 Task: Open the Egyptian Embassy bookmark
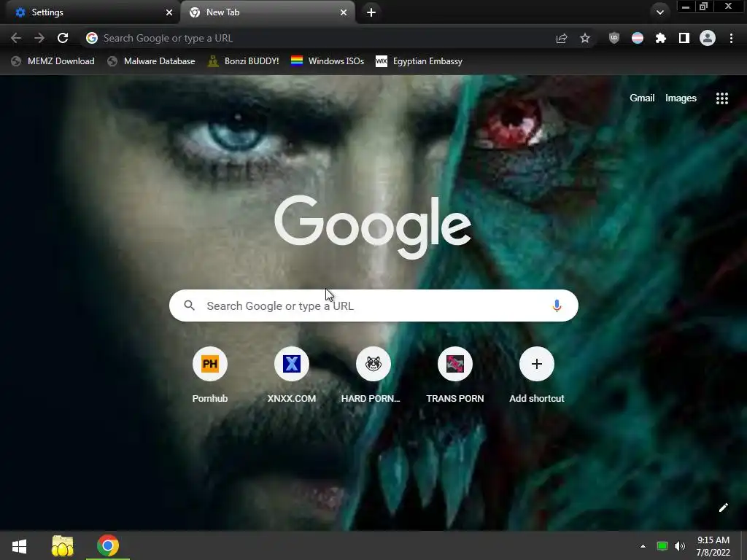(x=419, y=61)
